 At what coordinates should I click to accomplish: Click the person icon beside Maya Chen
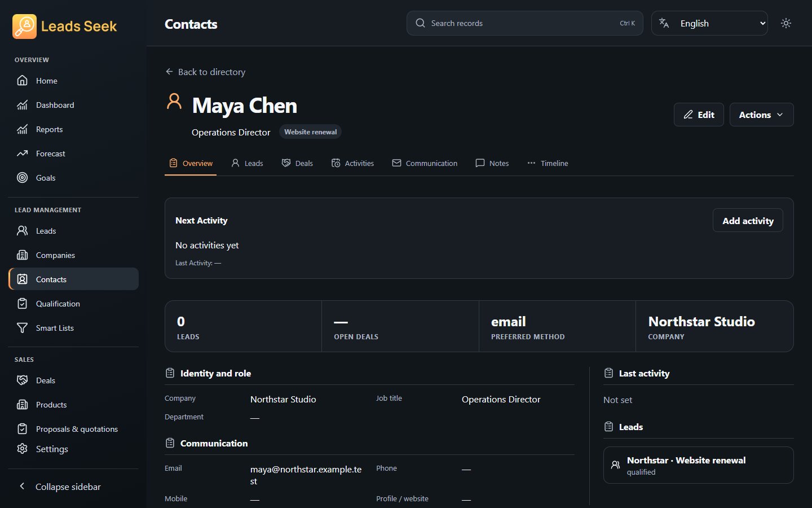pos(174,102)
